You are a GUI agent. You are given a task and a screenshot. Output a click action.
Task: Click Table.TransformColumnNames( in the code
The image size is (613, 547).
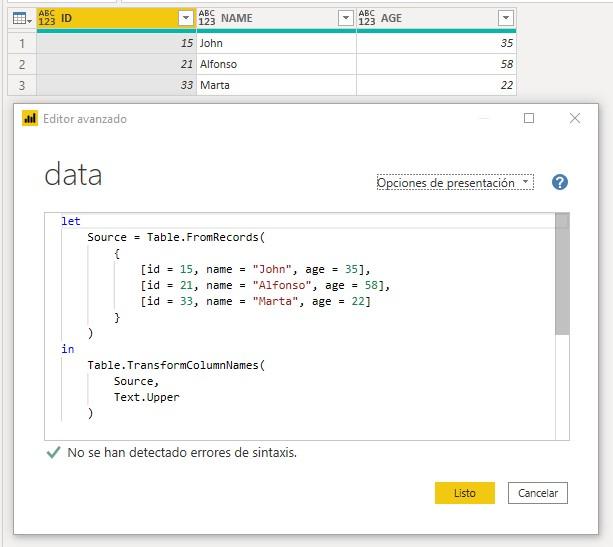[176, 365]
